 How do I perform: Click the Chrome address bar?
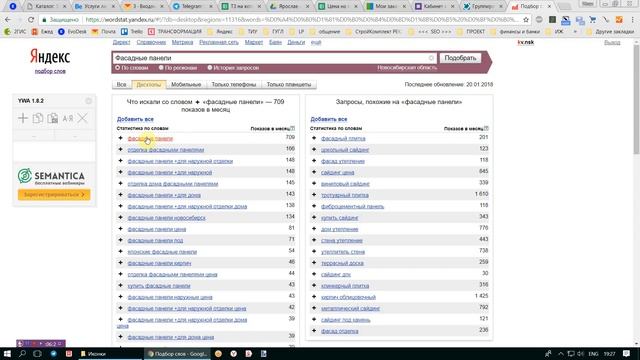pos(301,19)
